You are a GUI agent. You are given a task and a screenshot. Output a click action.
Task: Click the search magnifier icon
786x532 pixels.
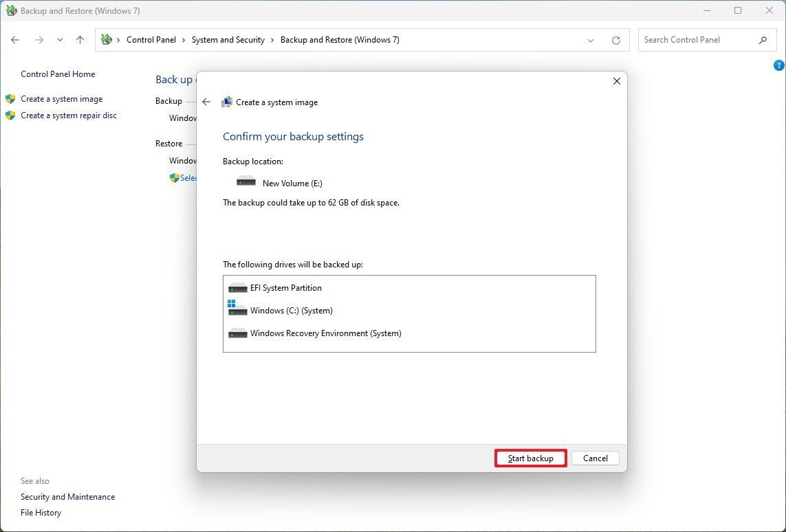(763, 40)
